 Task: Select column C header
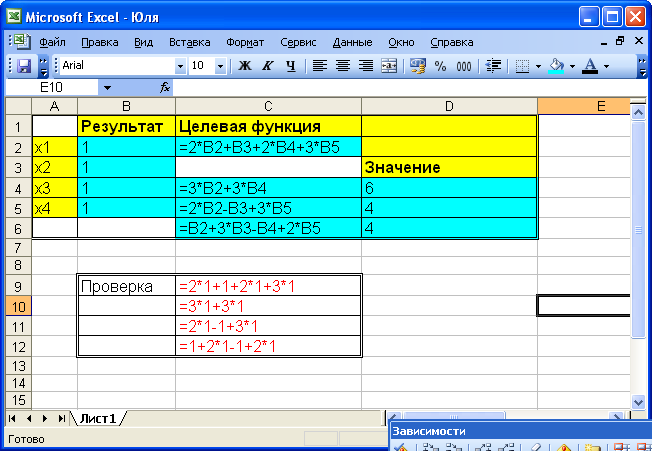pos(268,106)
